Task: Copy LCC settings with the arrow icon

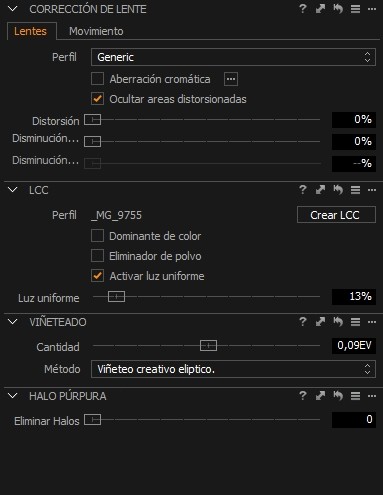Action: 320,190
